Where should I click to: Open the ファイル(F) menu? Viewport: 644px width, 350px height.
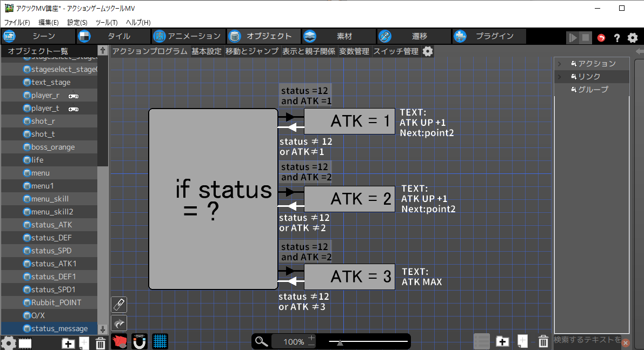point(17,23)
